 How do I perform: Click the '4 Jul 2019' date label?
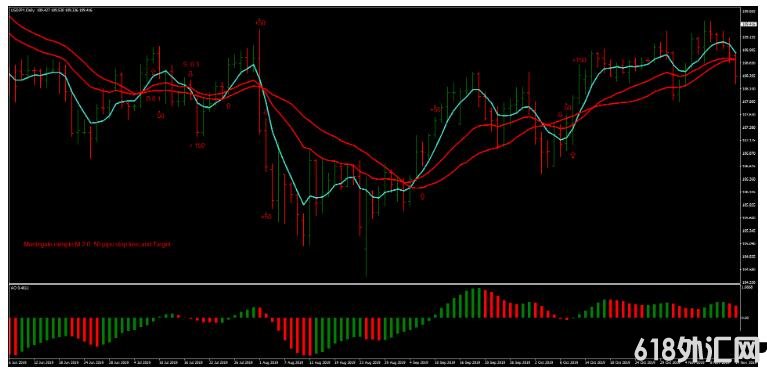[x=143, y=364]
